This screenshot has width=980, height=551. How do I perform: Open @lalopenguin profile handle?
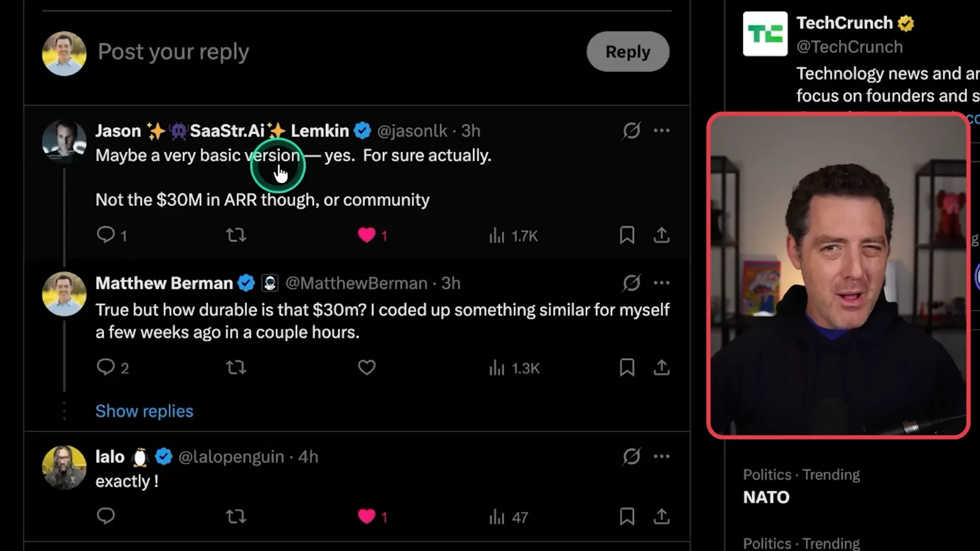[231, 457]
